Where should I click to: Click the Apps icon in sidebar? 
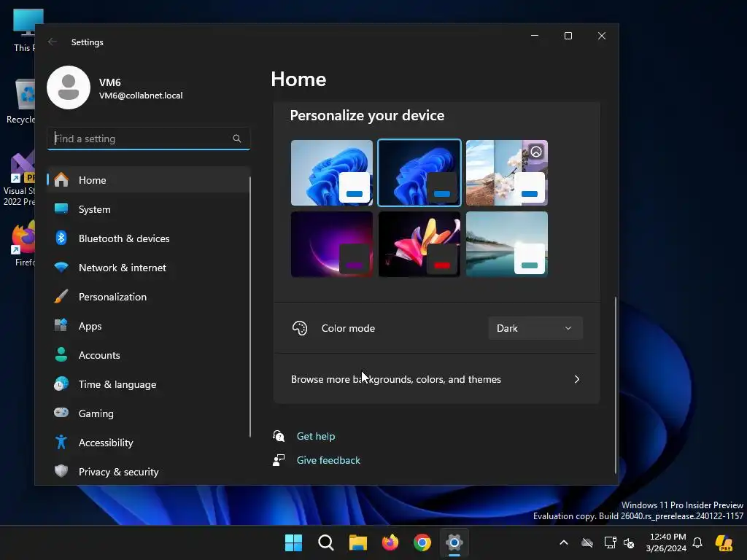pyautogui.click(x=61, y=326)
